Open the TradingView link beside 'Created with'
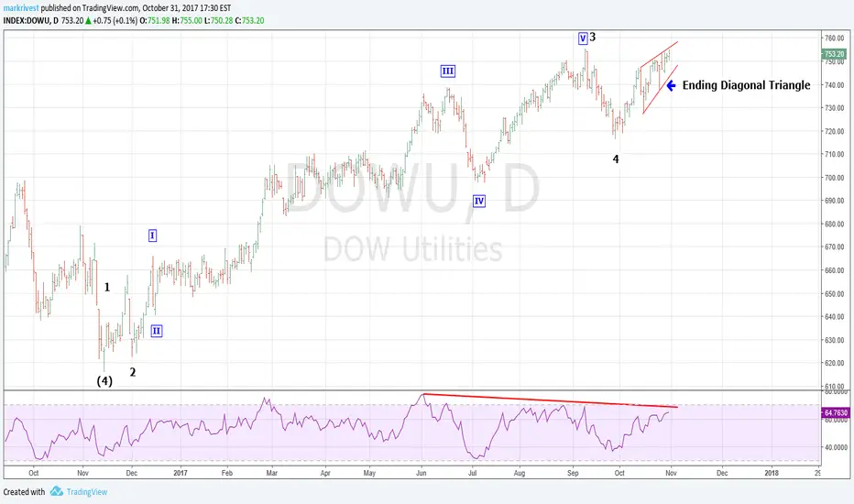Image resolution: width=854 pixels, height=504 pixels. pyautogui.click(x=87, y=492)
